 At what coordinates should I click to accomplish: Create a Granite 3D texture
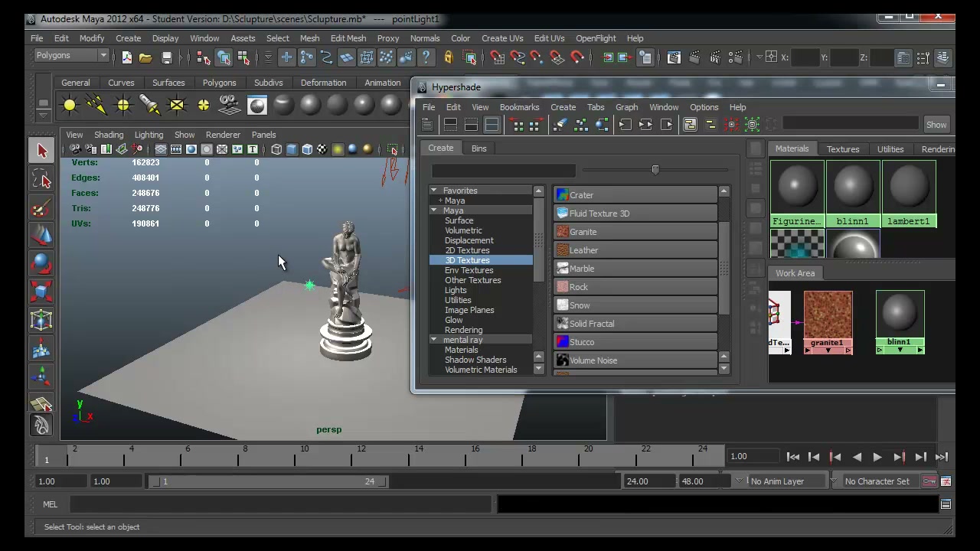click(635, 232)
